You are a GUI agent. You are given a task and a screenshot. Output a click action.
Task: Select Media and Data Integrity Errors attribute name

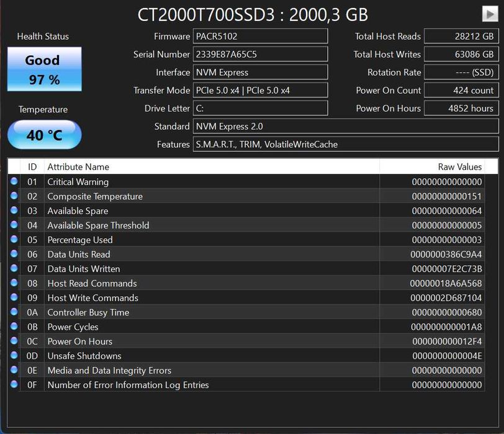click(x=109, y=370)
